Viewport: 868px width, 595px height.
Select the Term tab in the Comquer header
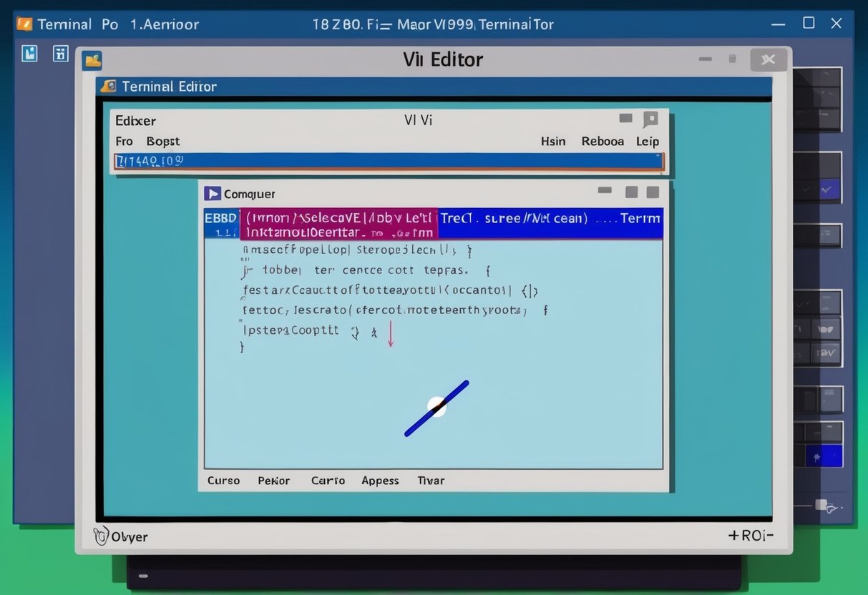coord(639,218)
